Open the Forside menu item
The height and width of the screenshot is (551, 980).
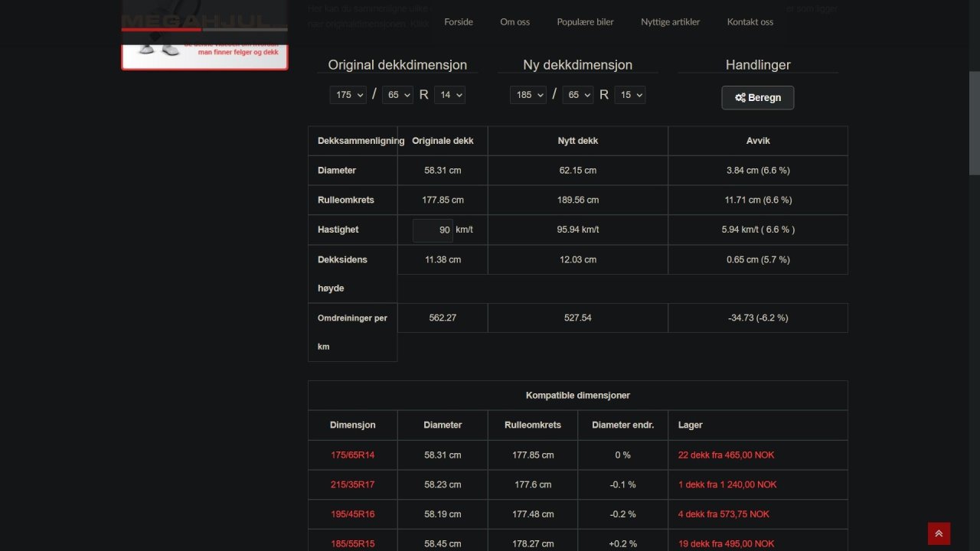click(x=459, y=22)
